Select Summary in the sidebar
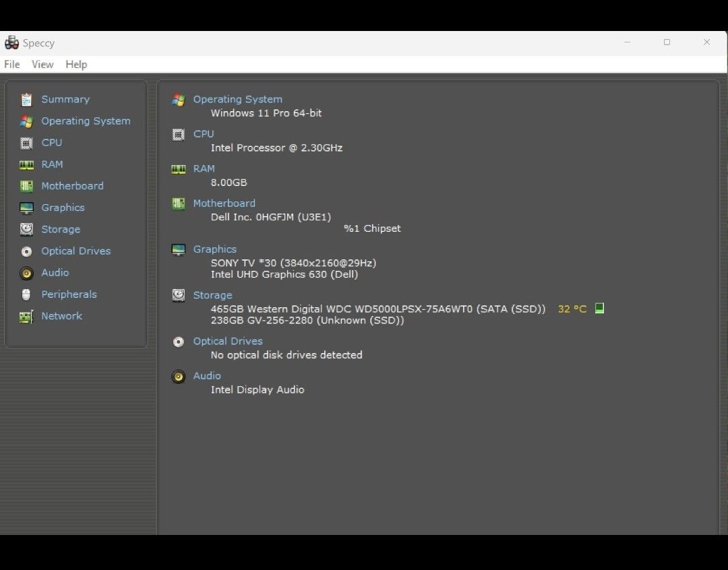Viewport: 728px width, 570px height. coord(65,99)
